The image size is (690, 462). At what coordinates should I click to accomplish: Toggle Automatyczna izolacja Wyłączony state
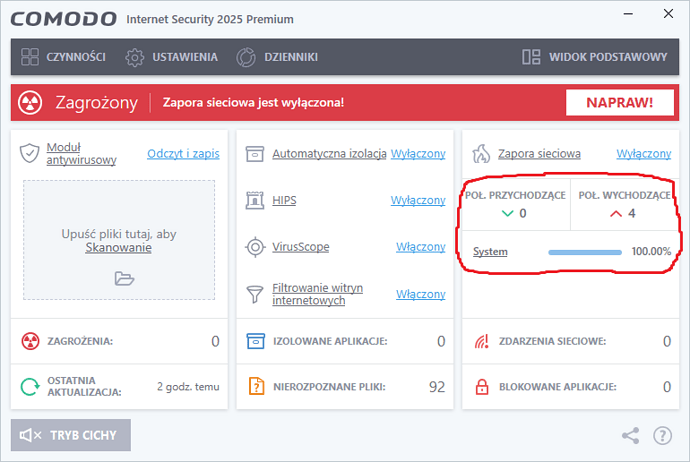click(418, 154)
